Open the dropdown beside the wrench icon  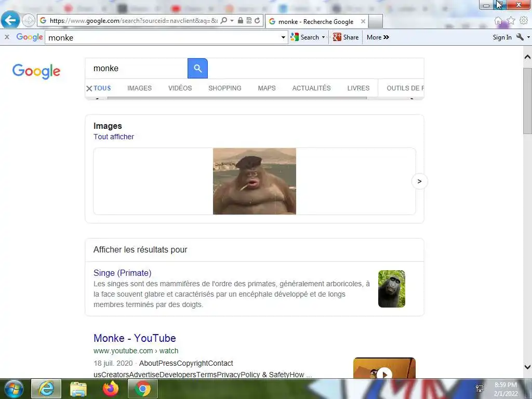528,37
